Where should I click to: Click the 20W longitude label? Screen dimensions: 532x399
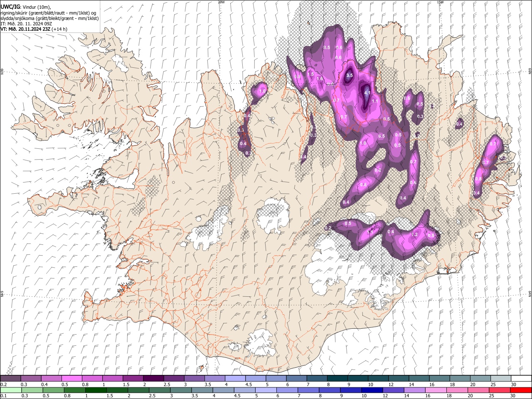[221, 2]
